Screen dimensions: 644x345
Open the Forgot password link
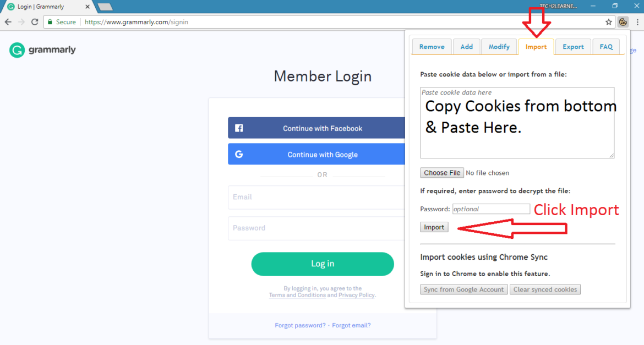tap(300, 325)
